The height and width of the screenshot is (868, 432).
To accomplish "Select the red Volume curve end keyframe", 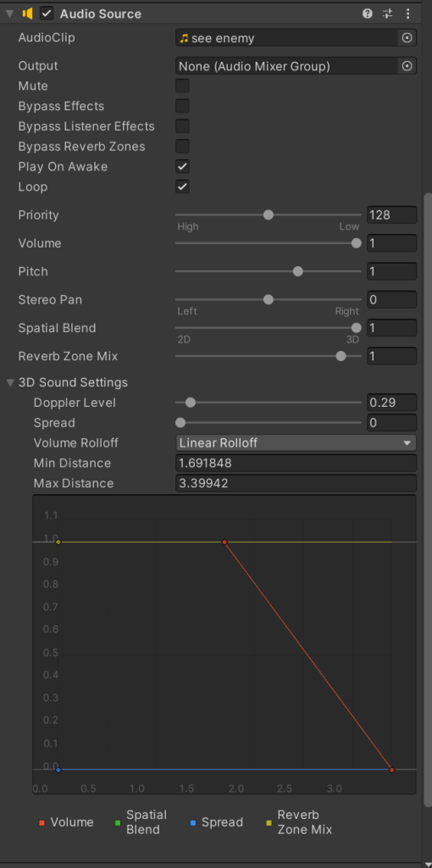I will [391, 770].
